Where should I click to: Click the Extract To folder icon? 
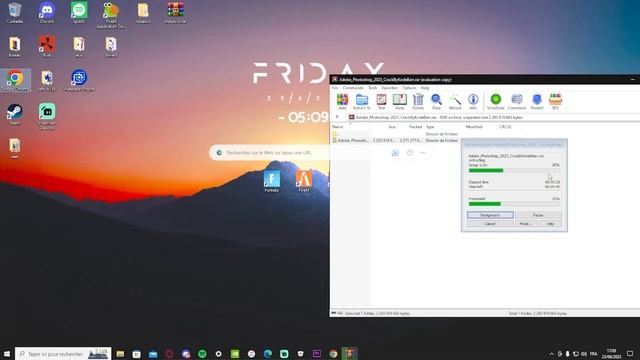coord(362,101)
